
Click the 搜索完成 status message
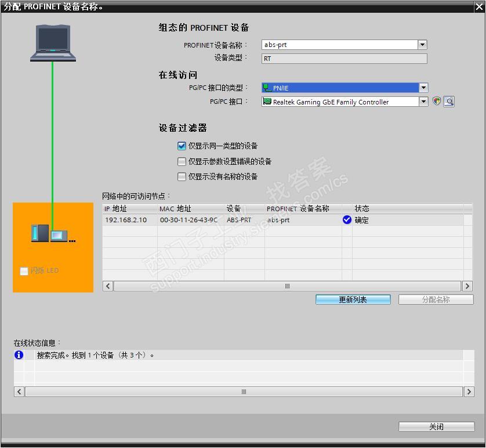pyautogui.click(x=95, y=355)
